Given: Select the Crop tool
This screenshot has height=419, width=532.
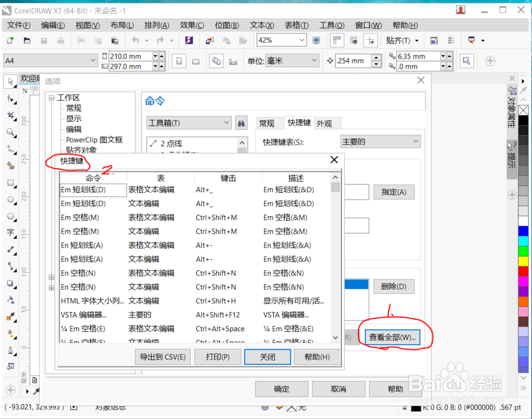Looking at the screenshot, I should (x=11, y=116).
